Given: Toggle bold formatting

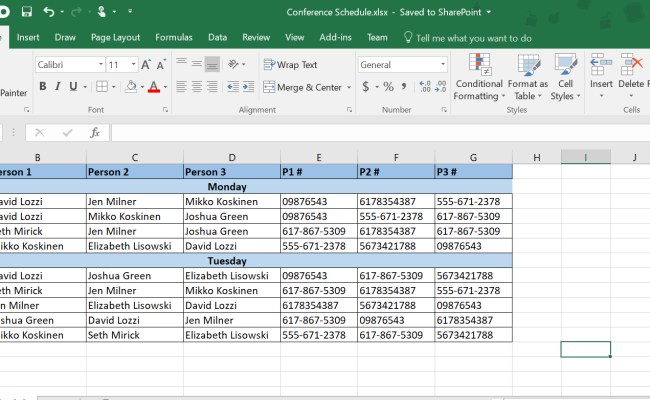Looking at the screenshot, I should pyautogui.click(x=42, y=86).
